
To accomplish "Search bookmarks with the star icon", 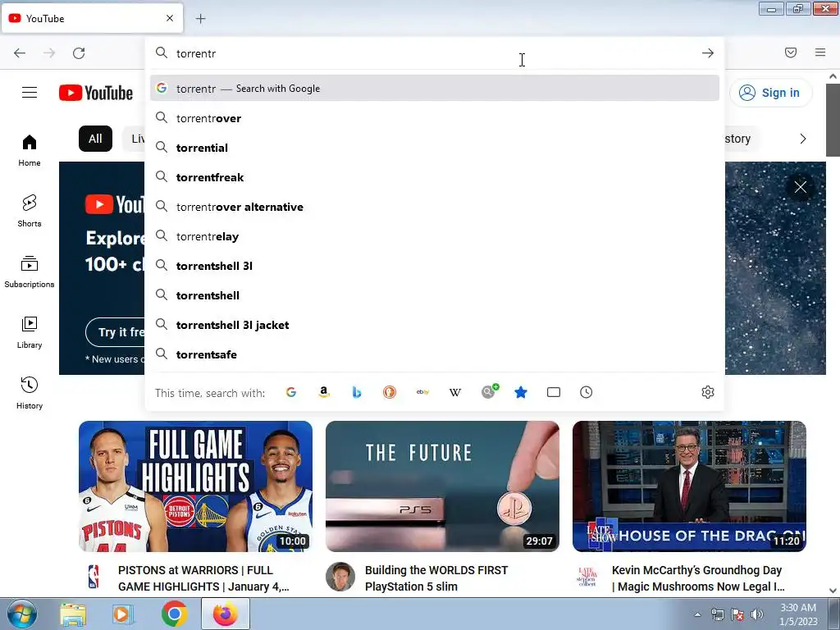I will point(521,392).
